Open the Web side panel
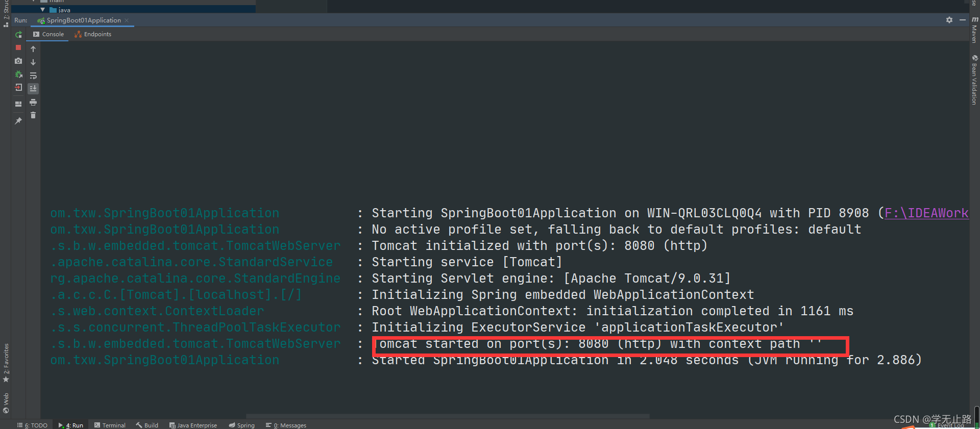 coord(6,403)
